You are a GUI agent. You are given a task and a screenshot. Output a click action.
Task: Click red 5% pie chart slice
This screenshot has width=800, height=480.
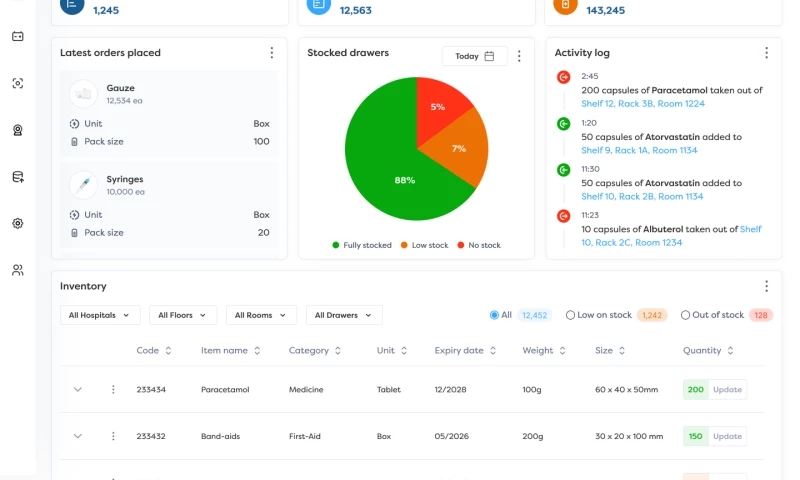click(436, 105)
